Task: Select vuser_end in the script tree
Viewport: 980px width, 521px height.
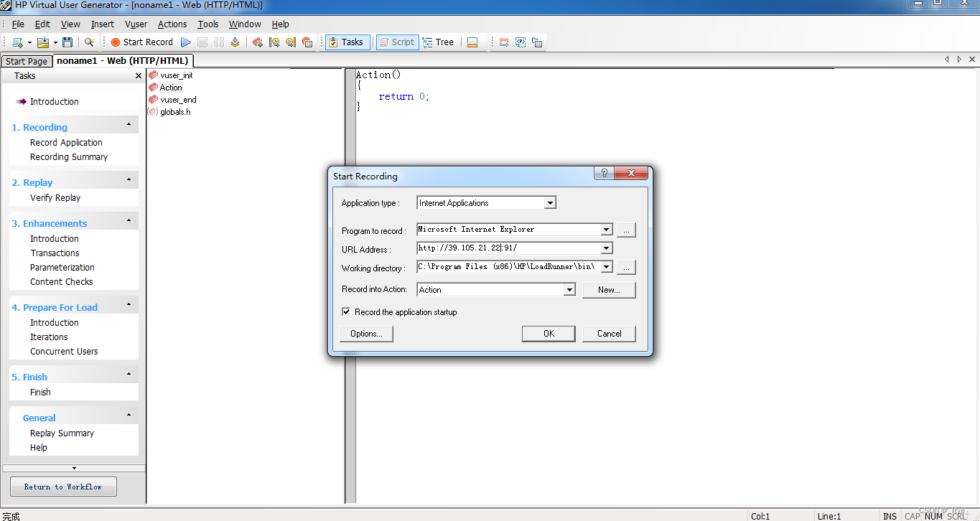Action: coord(178,100)
